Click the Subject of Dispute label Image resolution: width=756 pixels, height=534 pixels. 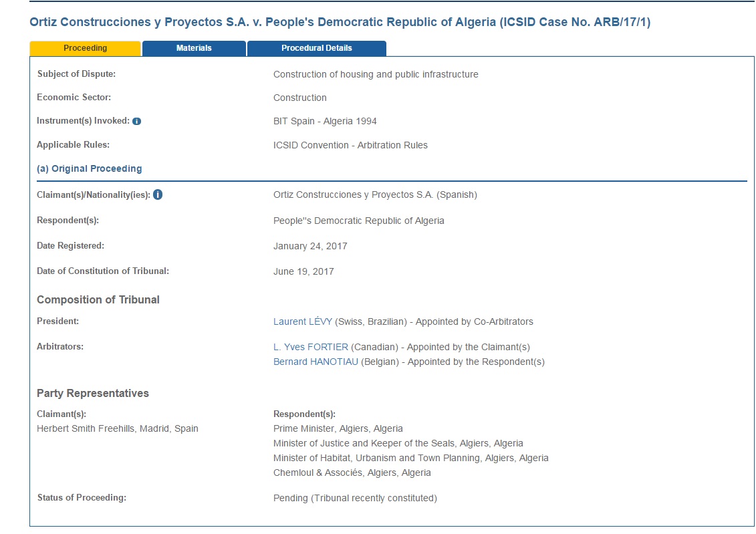click(x=76, y=74)
